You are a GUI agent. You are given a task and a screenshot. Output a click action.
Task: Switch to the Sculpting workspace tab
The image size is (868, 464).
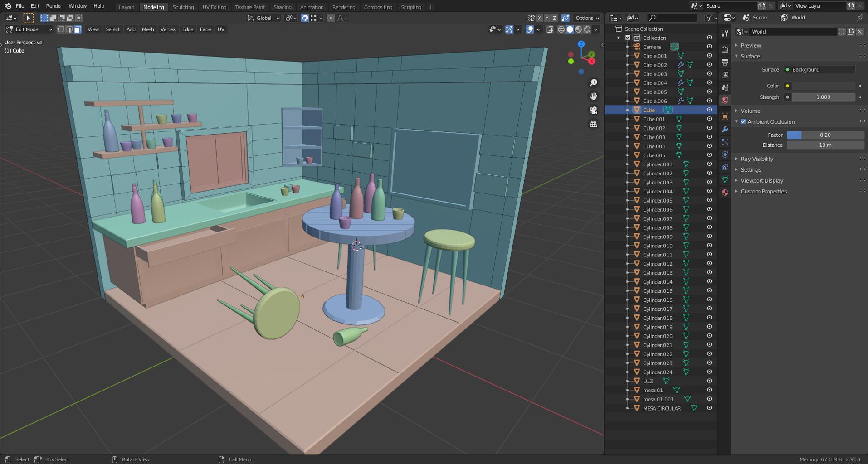point(183,7)
